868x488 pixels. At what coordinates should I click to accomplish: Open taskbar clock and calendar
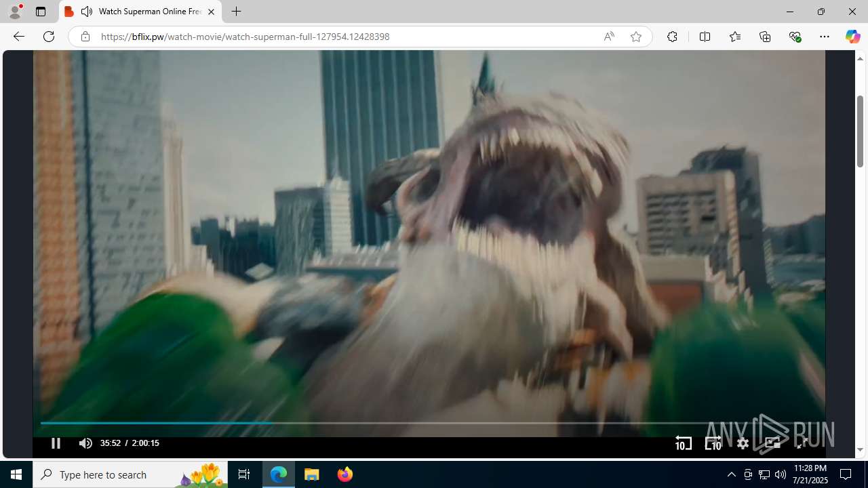click(x=810, y=474)
